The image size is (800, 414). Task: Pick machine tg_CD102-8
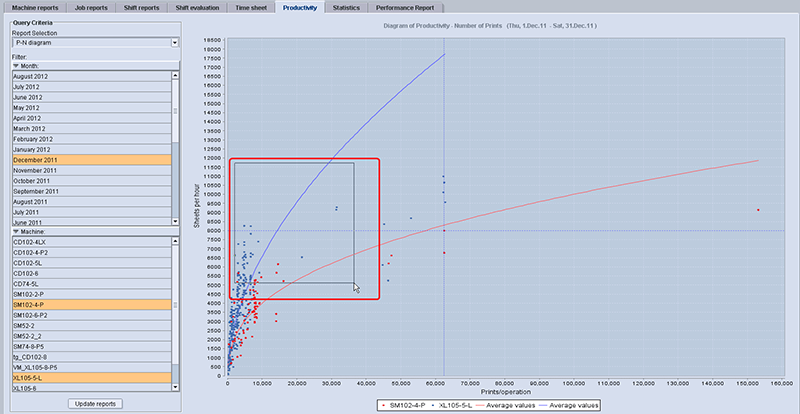click(x=92, y=357)
